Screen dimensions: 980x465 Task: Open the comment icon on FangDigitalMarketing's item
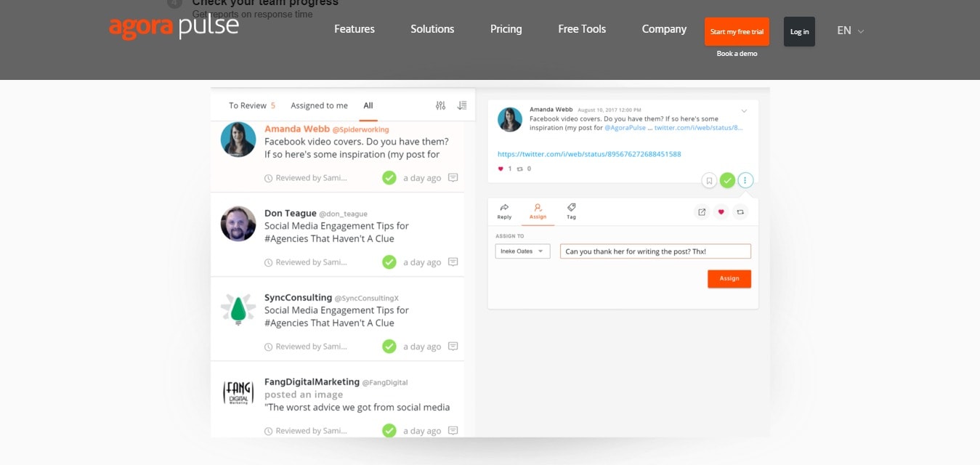coord(453,431)
